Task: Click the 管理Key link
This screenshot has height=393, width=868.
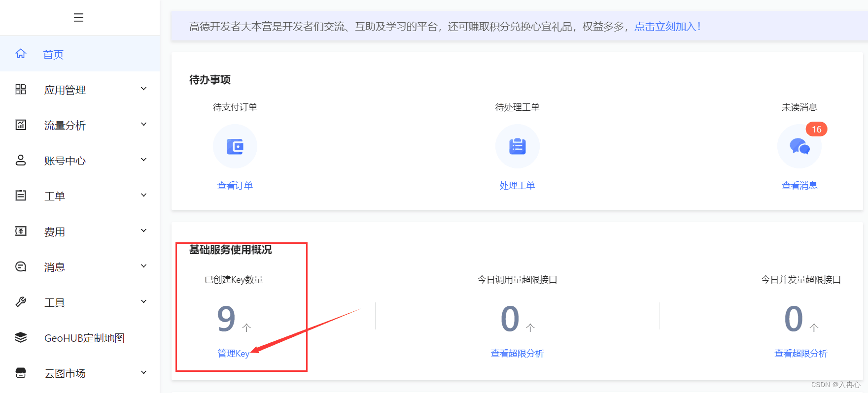Action: [x=234, y=353]
